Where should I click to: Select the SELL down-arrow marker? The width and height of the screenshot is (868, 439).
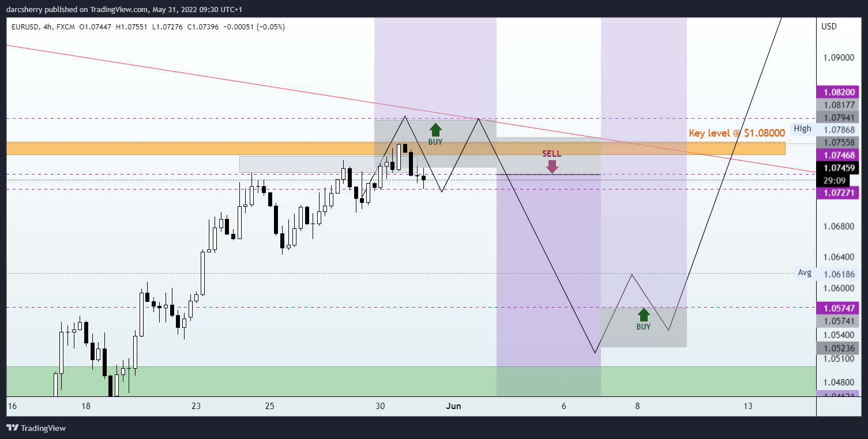pyautogui.click(x=552, y=166)
